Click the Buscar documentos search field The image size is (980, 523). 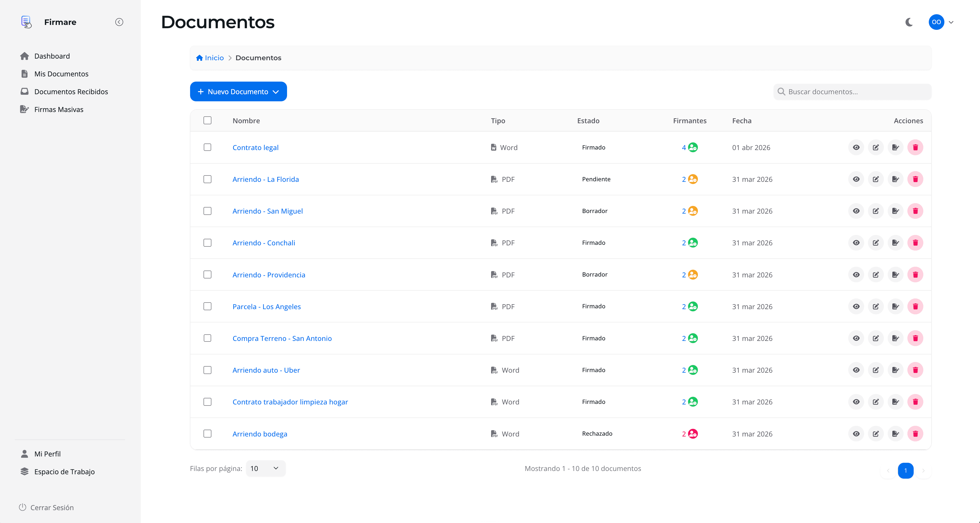coord(852,91)
